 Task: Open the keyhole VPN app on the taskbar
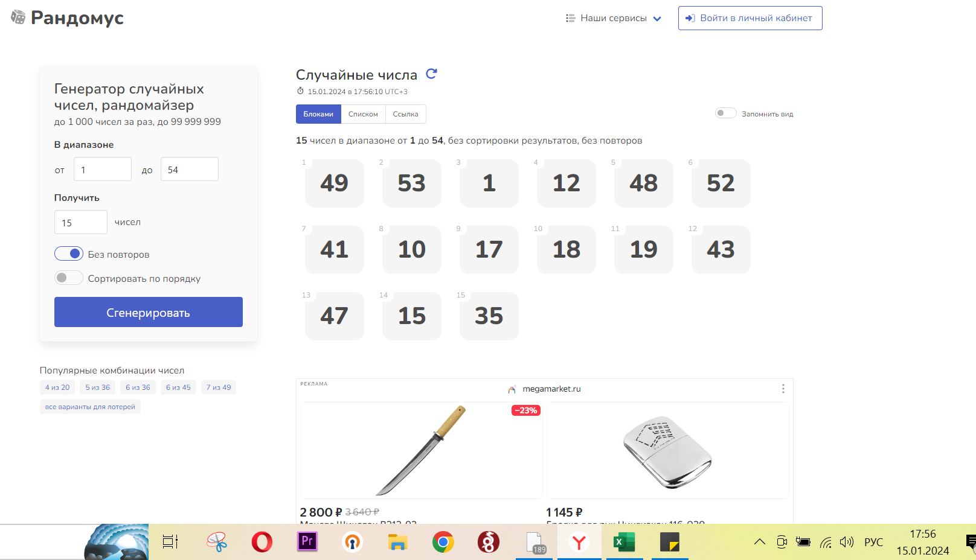tap(352, 542)
